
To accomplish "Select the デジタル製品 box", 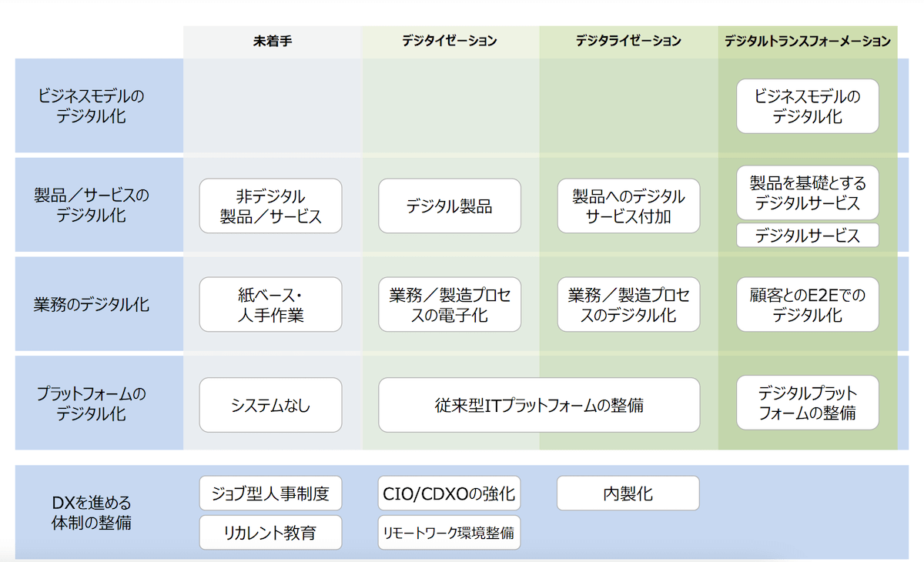I will click(x=450, y=206).
